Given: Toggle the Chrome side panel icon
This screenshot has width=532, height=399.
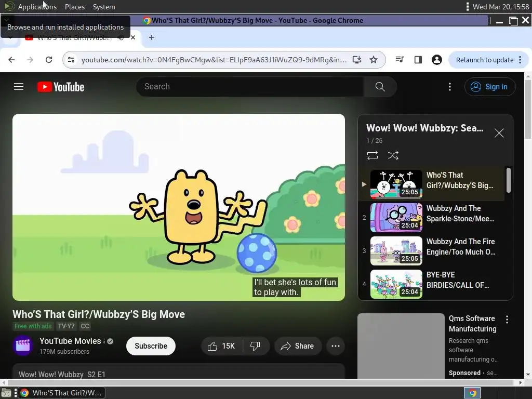Looking at the screenshot, I should (x=418, y=60).
